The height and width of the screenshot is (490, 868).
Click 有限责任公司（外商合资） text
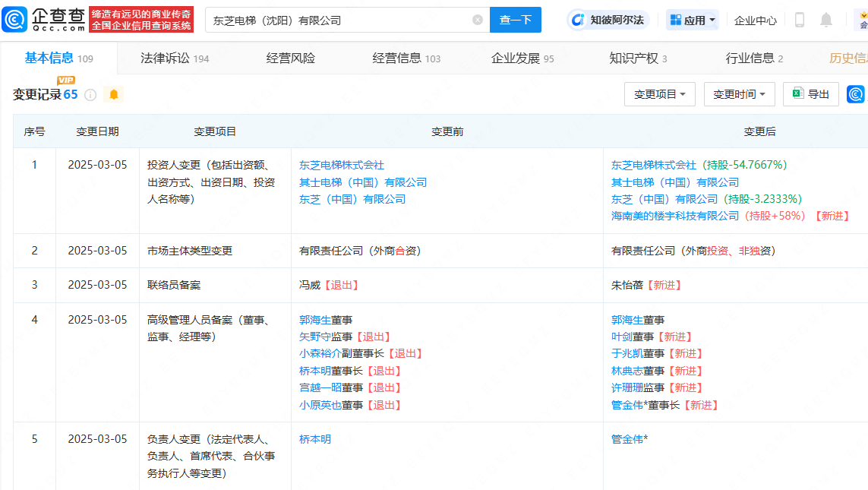point(360,251)
